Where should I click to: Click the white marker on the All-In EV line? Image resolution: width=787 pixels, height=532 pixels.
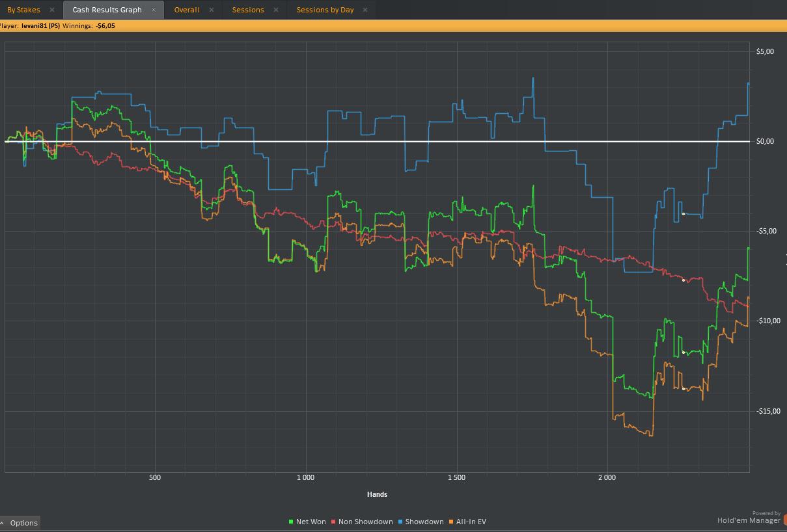[683, 388]
